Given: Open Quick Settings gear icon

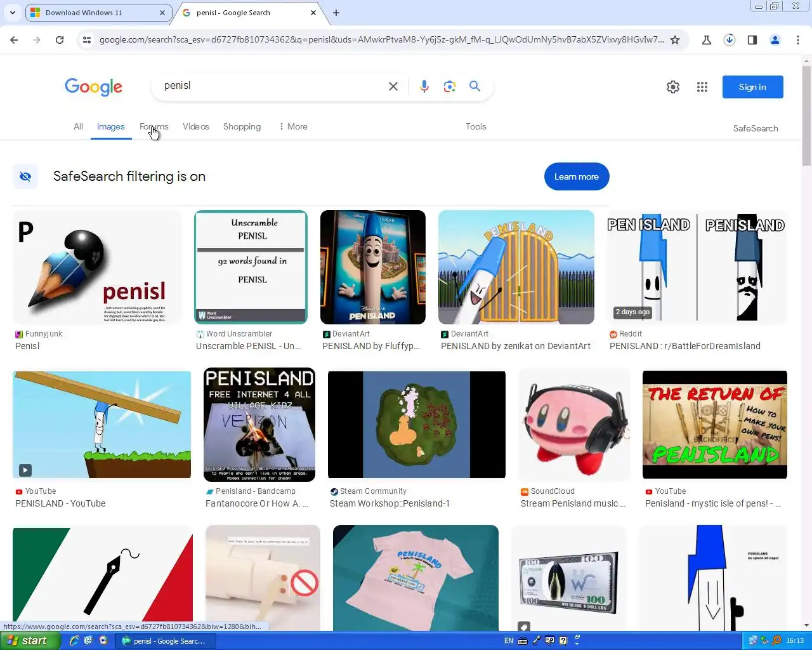Looking at the screenshot, I should click(x=673, y=87).
